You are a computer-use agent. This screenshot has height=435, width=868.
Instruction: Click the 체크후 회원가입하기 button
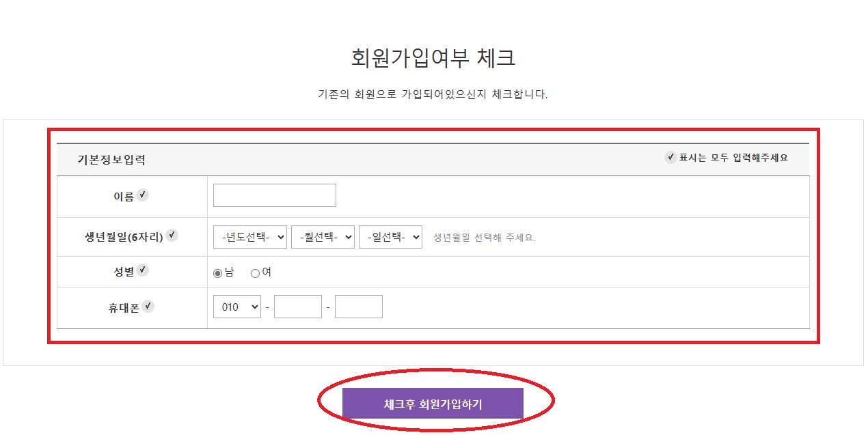(433, 404)
